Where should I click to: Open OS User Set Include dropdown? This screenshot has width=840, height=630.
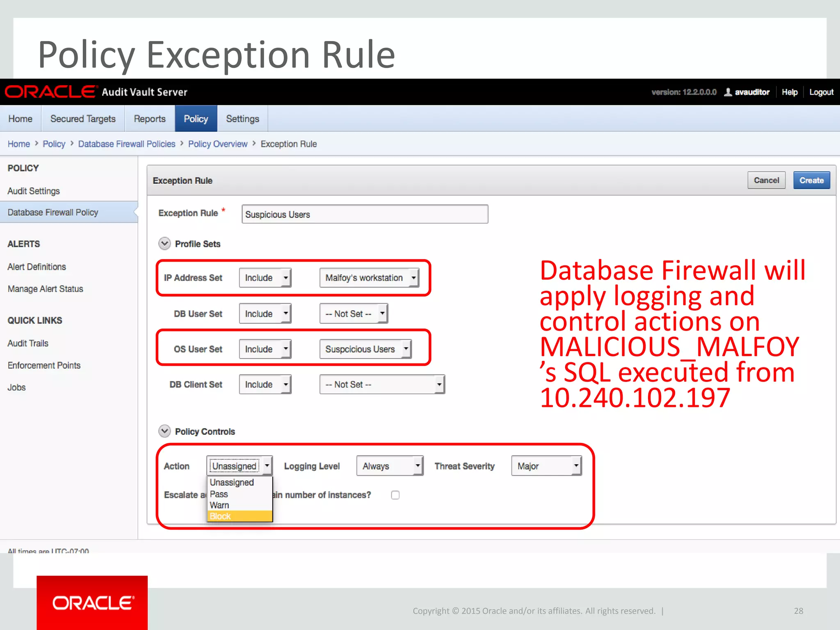point(265,349)
